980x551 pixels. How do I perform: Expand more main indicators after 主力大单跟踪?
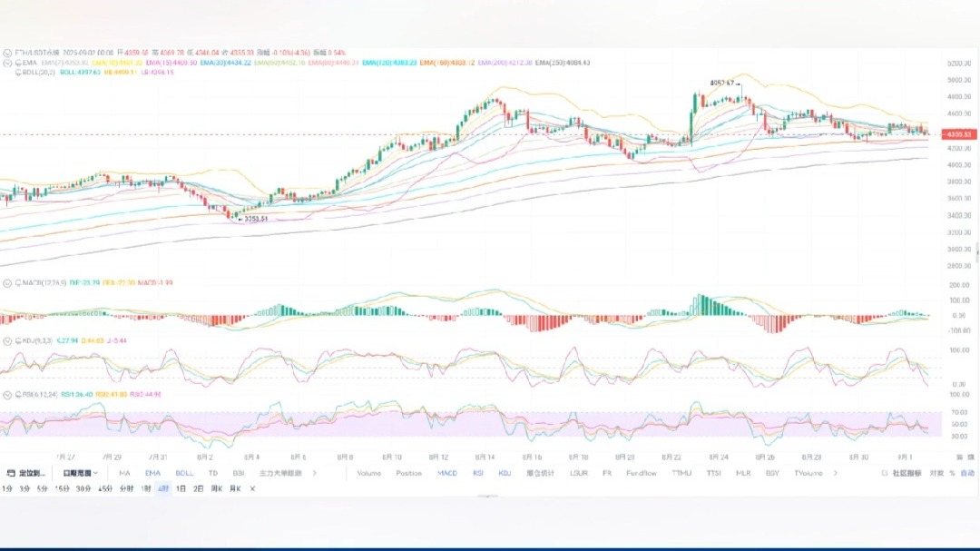314,473
